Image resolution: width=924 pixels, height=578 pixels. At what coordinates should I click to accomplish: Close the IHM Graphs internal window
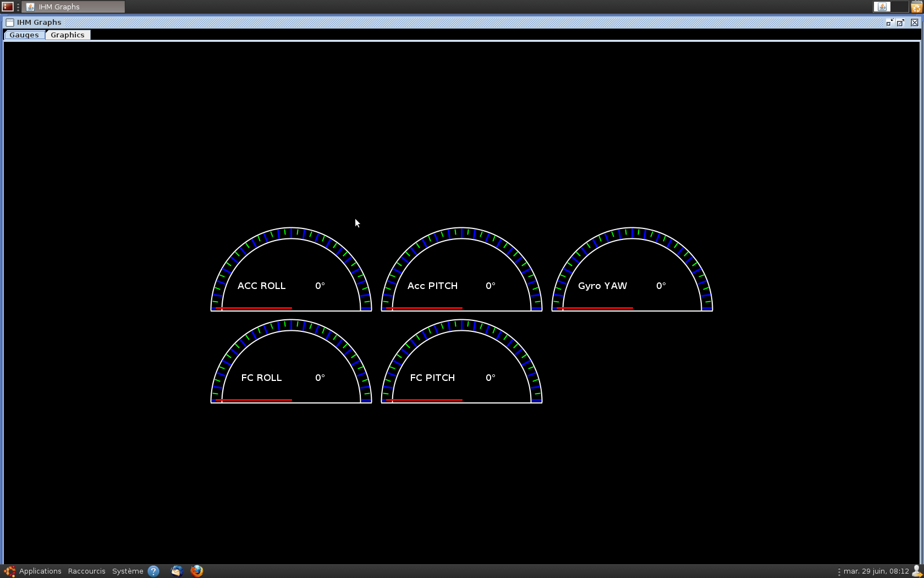915,23
